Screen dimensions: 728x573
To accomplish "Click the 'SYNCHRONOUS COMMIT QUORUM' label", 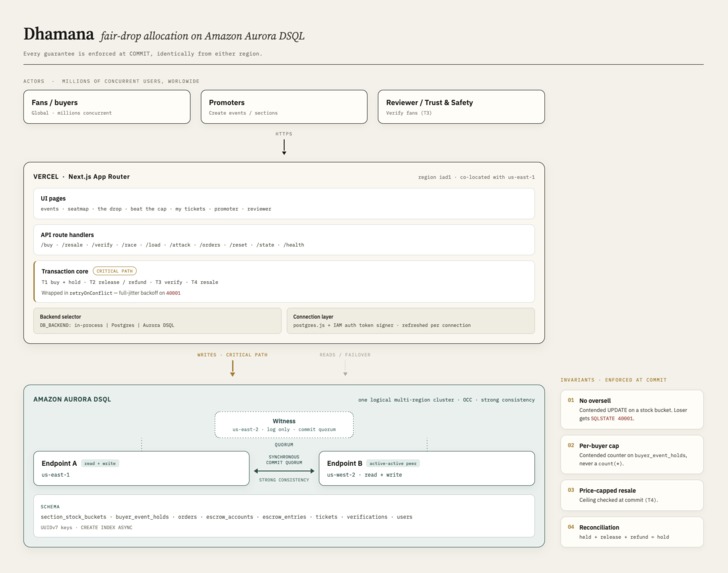I will pyautogui.click(x=284, y=460).
